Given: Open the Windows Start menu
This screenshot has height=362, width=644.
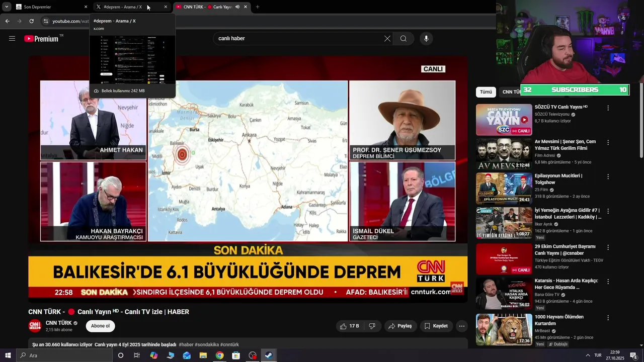Looking at the screenshot, I should point(8,355).
